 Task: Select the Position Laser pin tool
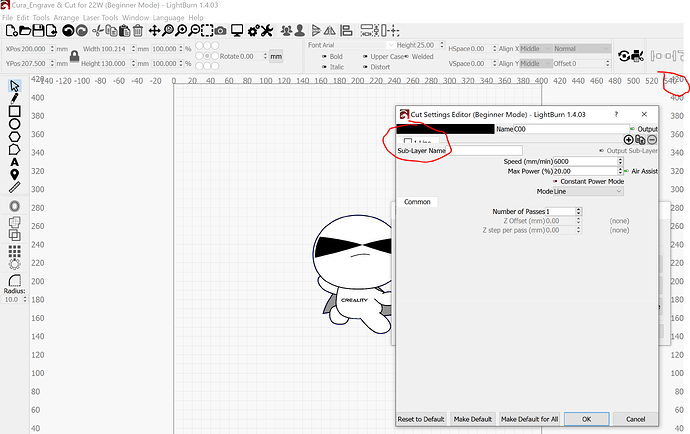15,175
